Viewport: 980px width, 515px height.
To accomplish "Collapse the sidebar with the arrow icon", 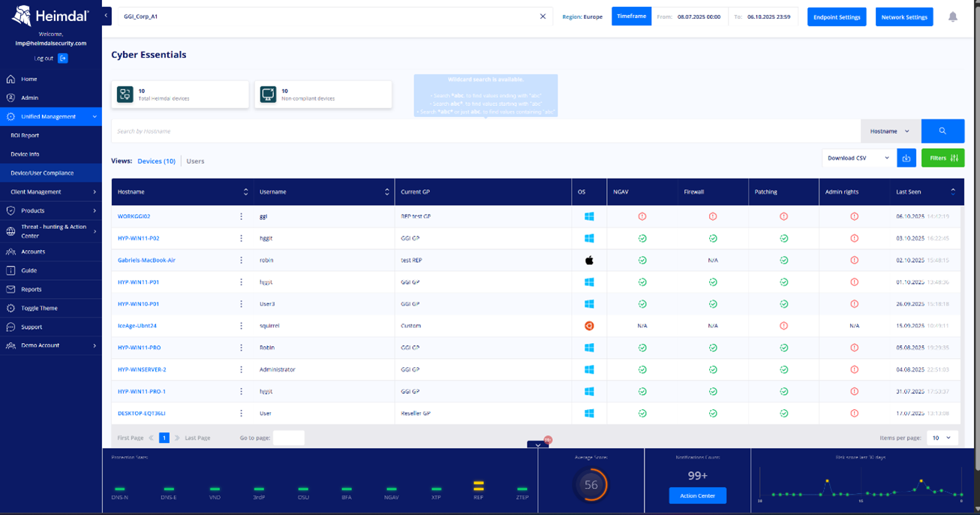I will 107,16.
